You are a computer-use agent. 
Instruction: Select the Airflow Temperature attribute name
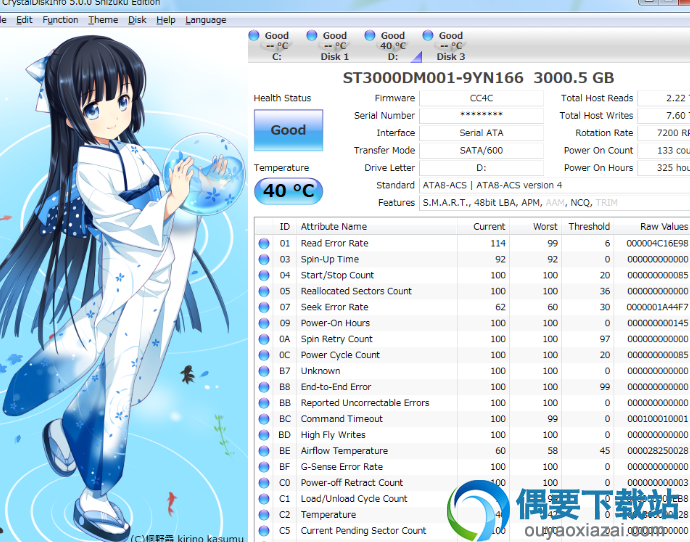coord(344,451)
